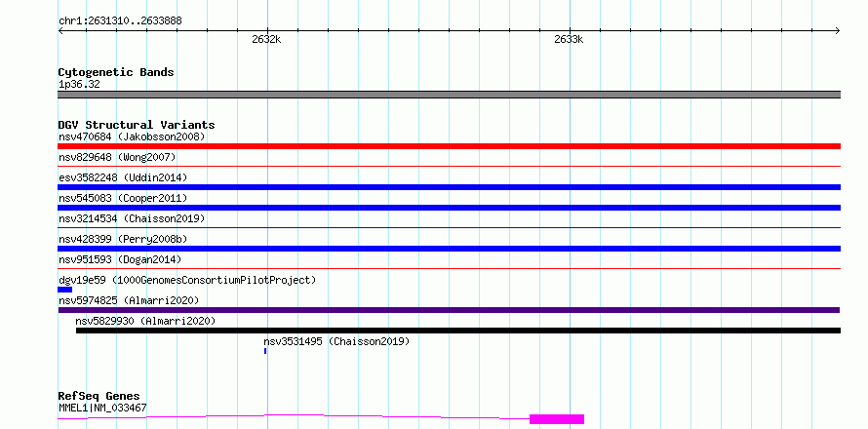
Task: Open the nsv3531495 (Chaisson2019) label
Action: point(336,341)
